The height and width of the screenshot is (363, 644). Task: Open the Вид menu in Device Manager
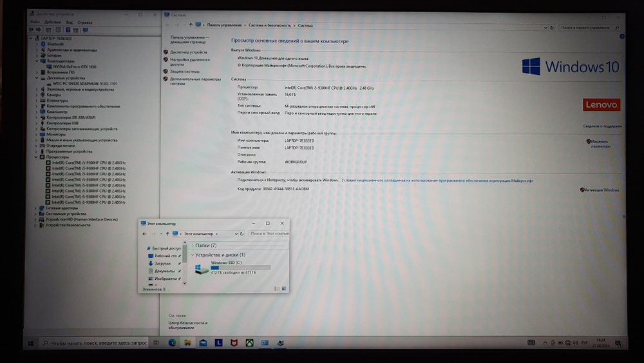click(69, 23)
